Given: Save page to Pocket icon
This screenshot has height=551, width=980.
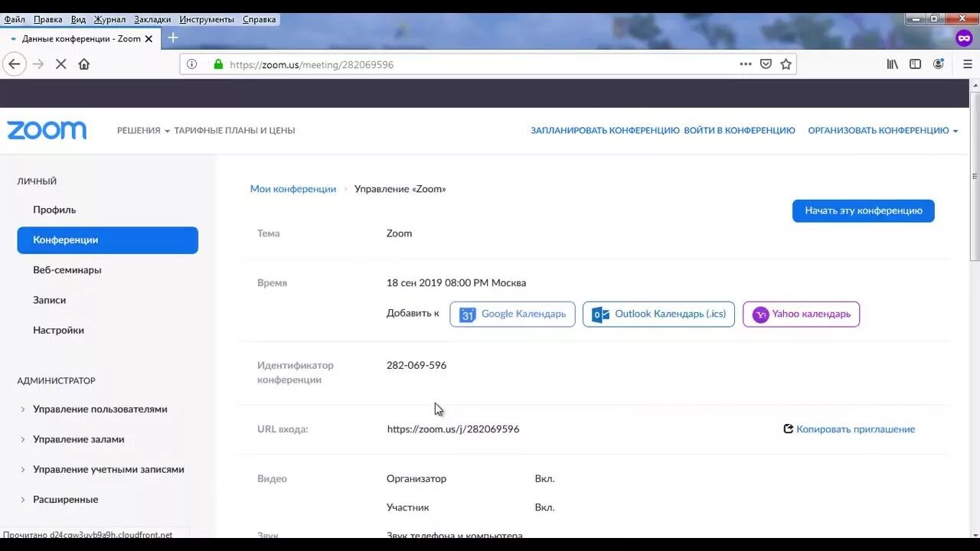Looking at the screenshot, I should (x=766, y=64).
